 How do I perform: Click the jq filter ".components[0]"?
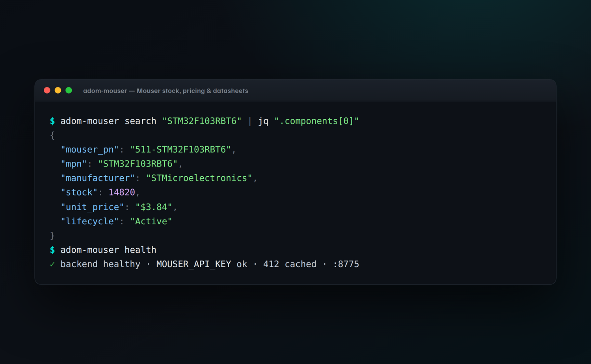pos(316,121)
